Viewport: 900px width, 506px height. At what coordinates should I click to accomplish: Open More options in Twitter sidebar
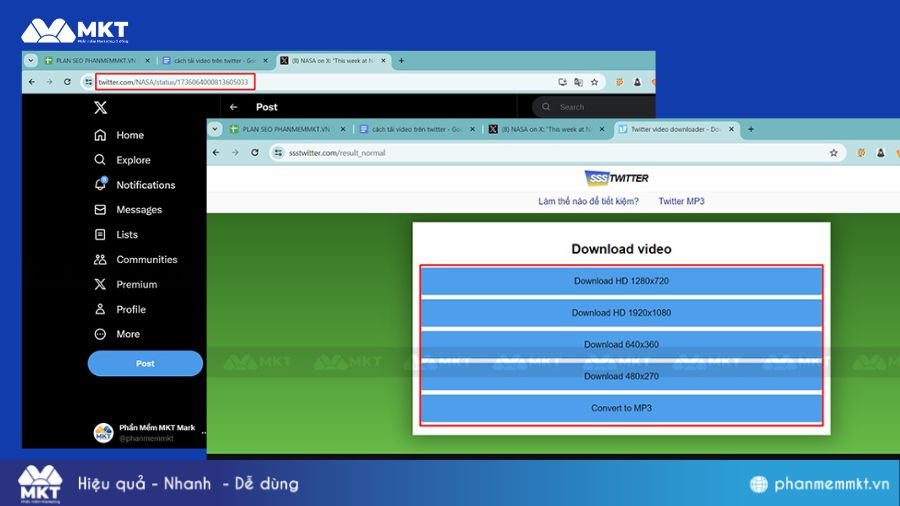point(117,334)
